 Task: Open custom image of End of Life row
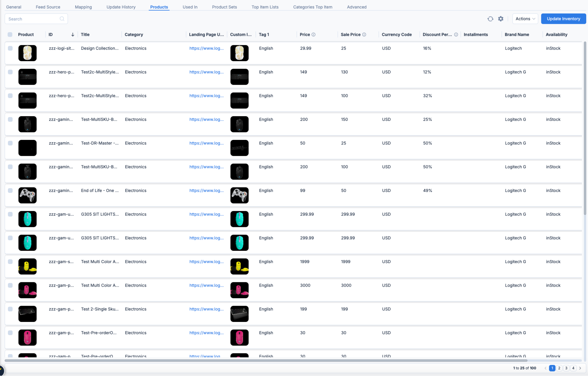(x=239, y=195)
